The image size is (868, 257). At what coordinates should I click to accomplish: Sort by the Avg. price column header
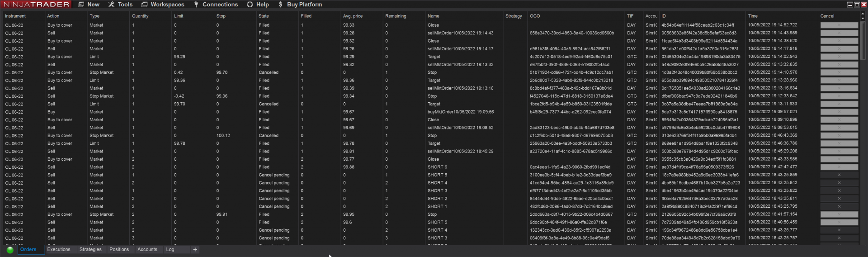pos(353,16)
